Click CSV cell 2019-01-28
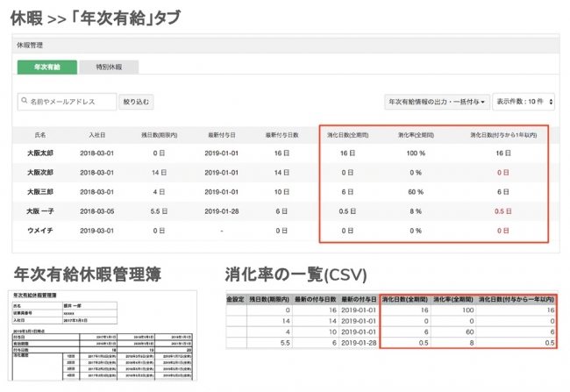Image resolution: width=570 pixels, height=392 pixels. pyautogui.click(x=359, y=343)
